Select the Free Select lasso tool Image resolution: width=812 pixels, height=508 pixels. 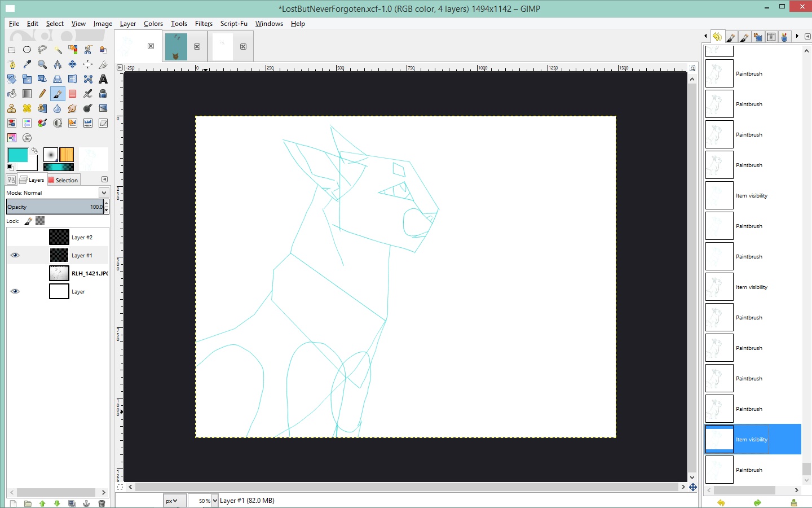42,50
